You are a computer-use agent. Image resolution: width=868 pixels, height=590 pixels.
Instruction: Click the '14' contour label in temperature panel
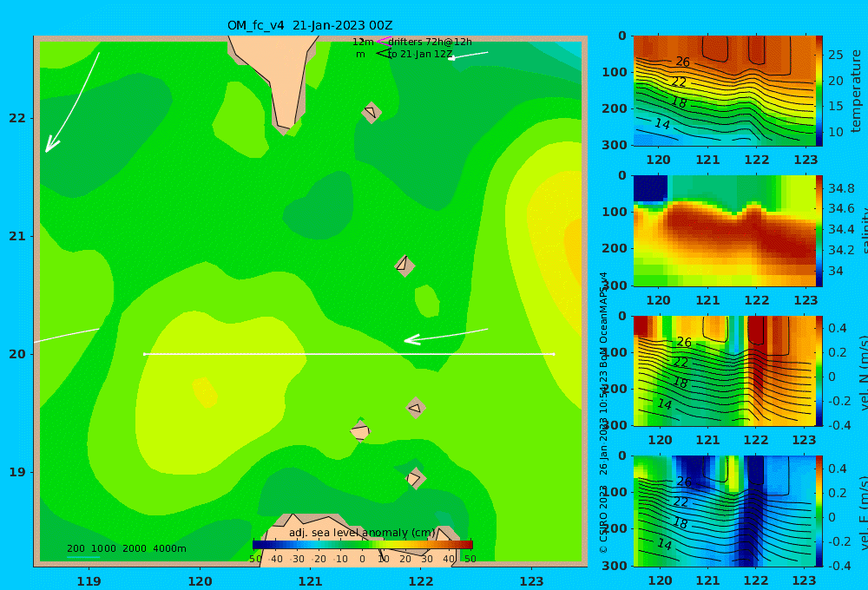click(x=662, y=123)
